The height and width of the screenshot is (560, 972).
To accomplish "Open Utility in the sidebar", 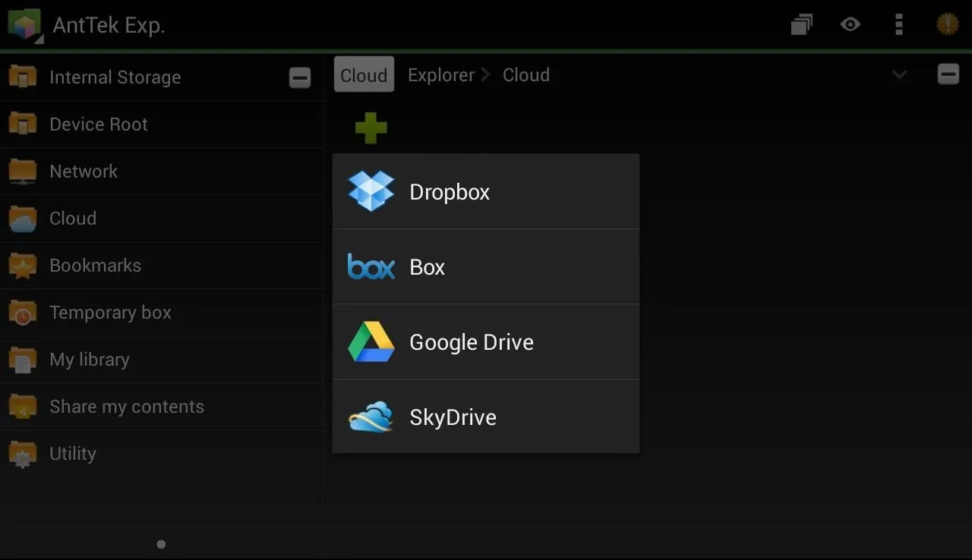I will [x=162, y=454].
